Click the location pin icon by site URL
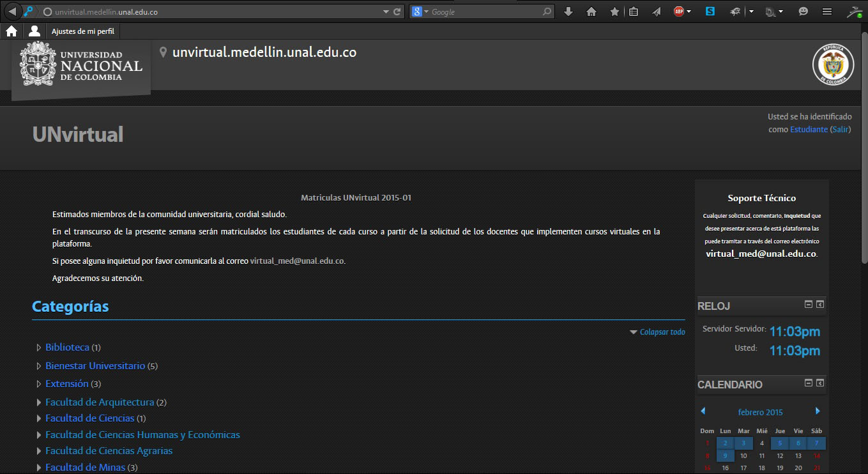 coord(163,52)
